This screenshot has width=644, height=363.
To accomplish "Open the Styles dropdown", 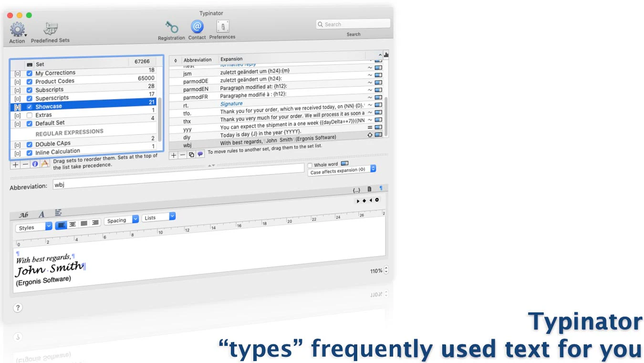I will [x=34, y=227].
